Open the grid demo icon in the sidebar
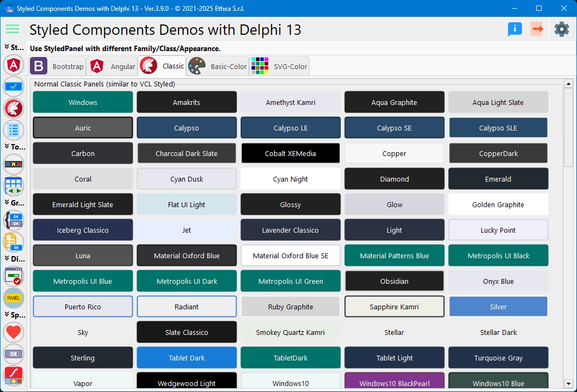The height and width of the screenshot is (392, 577). (x=14, y=186)
